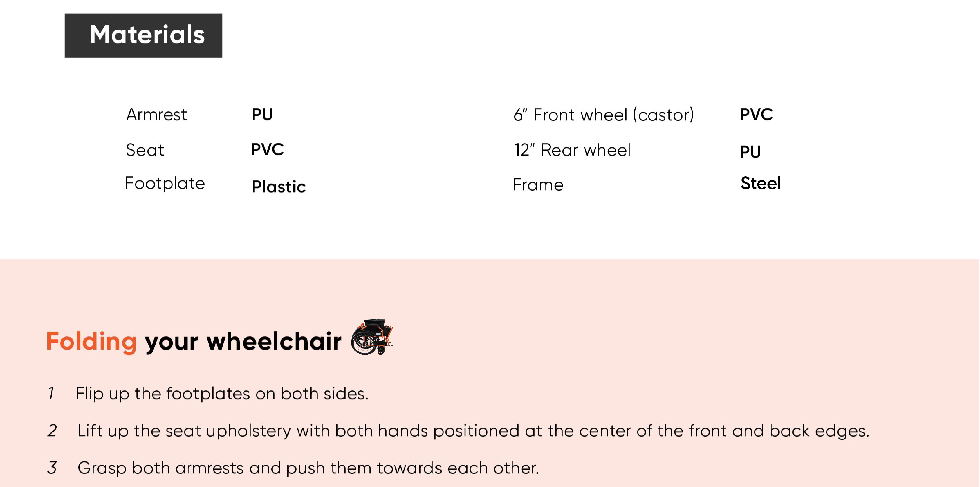Click the number 2 step marker

[x=52, y=431]
